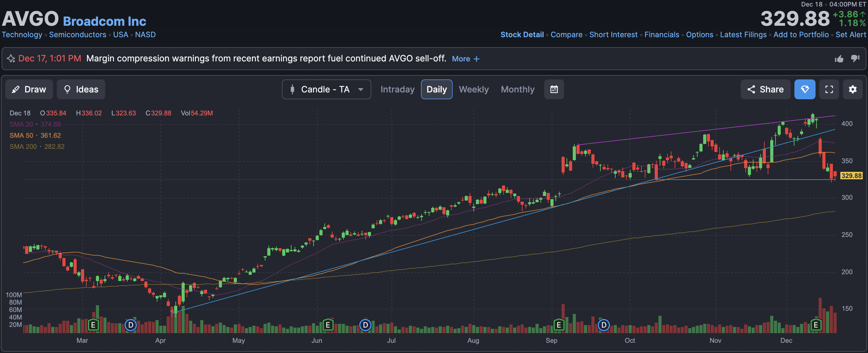
Task: Open the calendar date range icon
Action: pos(554,89)
